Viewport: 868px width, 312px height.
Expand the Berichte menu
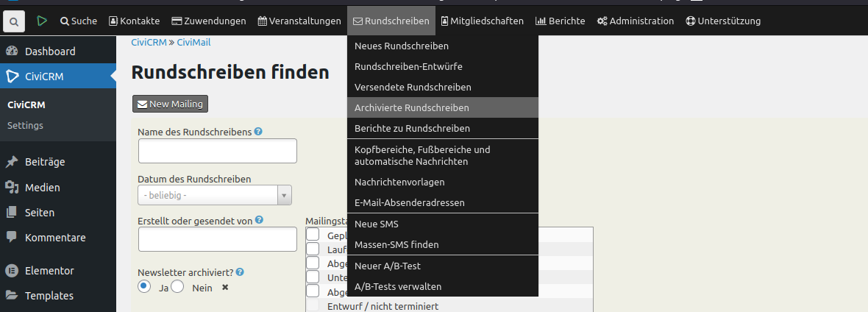click(560, 21)
